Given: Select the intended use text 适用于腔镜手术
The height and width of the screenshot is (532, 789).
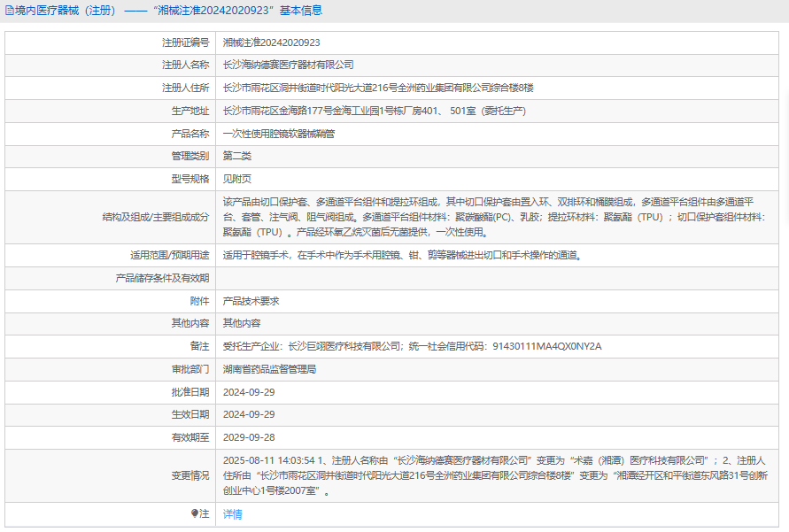Looking at the screenshot, I should (x=403, y=256).
